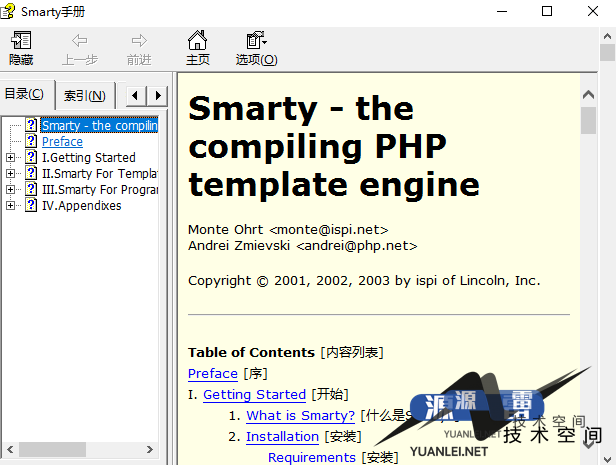The width and height of the screenshot is (616, 465).
Task: Expand the I.Getting Started tree node
Action: point(11,157)
